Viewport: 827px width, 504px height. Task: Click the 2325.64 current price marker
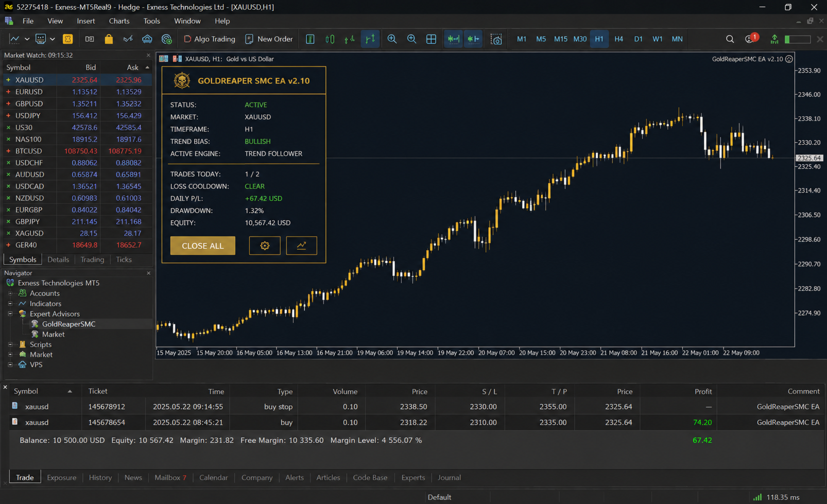click(x=809, y=158)
